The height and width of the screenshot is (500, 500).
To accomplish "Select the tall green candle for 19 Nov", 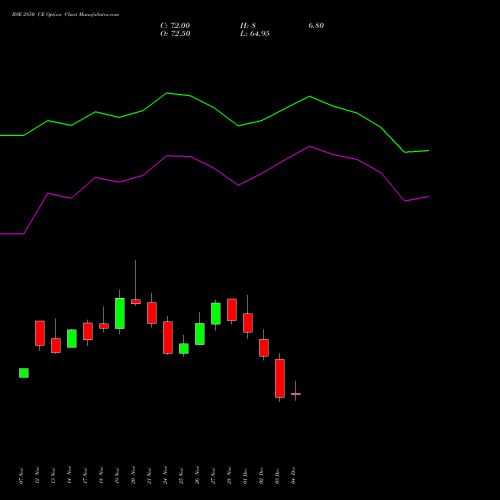I will coord(120,313).
